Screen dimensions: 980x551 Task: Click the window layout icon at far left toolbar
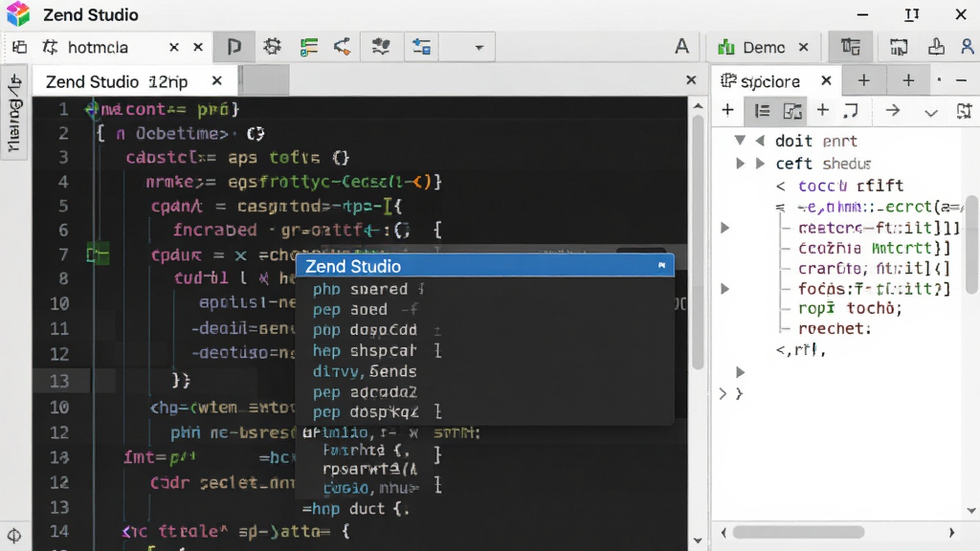coord(20,47)
